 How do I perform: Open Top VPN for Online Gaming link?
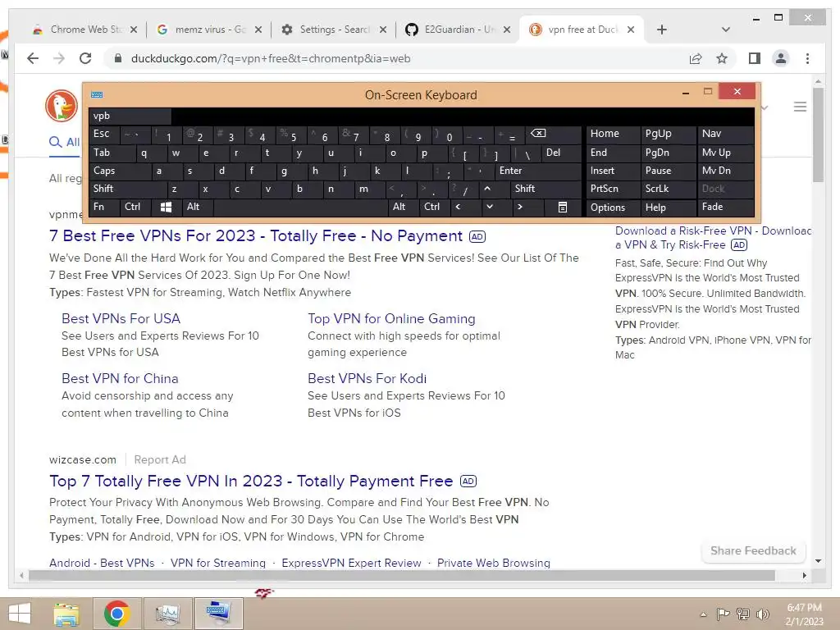click(391, 319)
